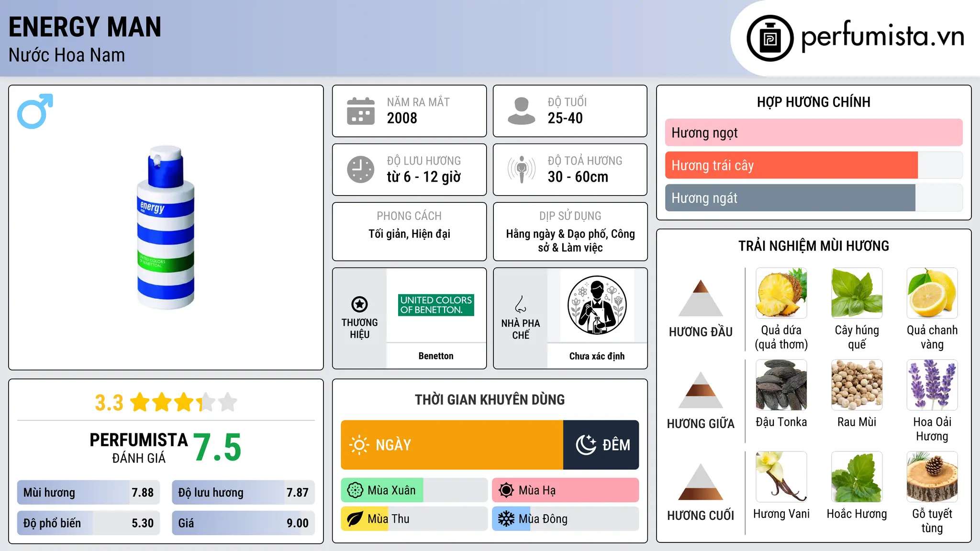Click the nose icon above Nhà pha chế
This screenshot has height=551, width=980.
(521, 304)
